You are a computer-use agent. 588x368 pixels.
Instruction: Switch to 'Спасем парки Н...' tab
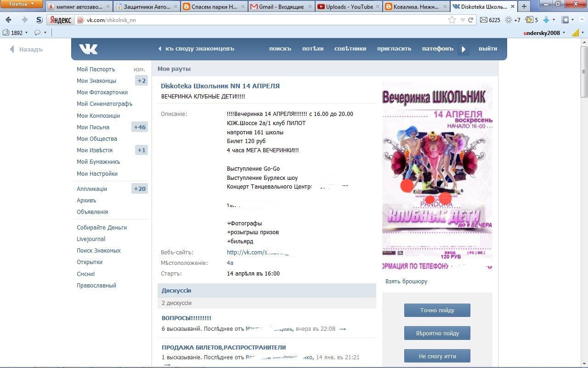click(x=214, y=6)
